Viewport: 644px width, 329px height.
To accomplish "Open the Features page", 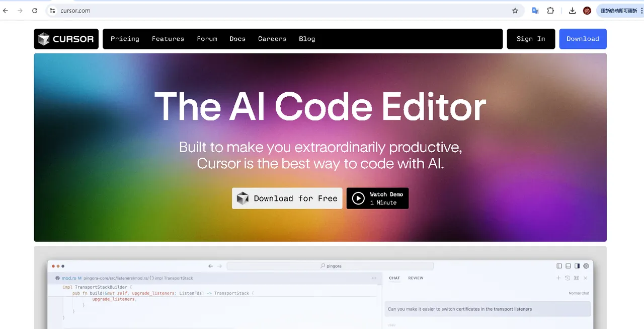I will tap(168, 39).
